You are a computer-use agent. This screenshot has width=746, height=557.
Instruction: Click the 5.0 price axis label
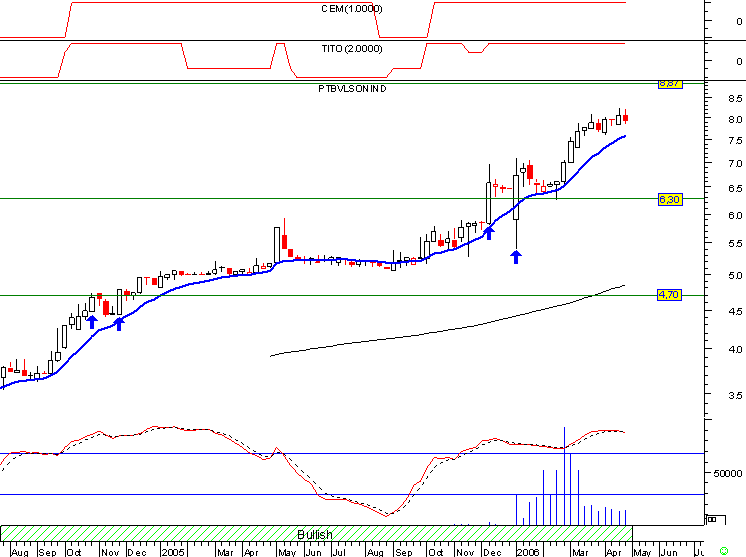coord(735,275)
